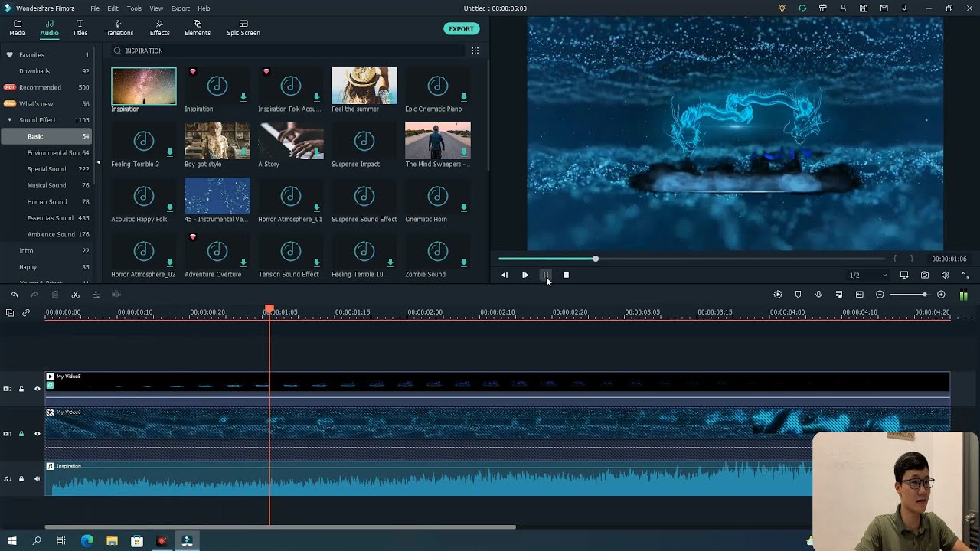Open the Elements panel

tap(197, 28)
